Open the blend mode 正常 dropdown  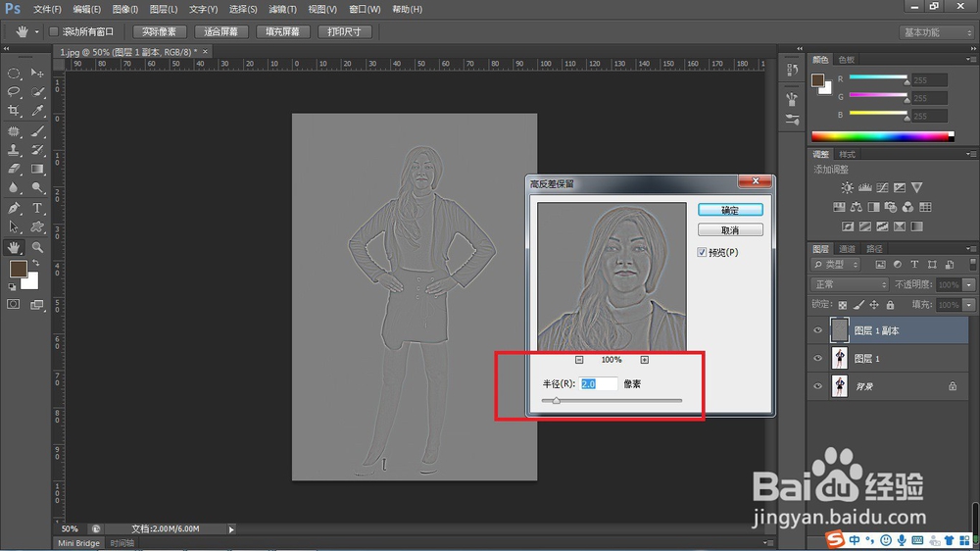850,284
